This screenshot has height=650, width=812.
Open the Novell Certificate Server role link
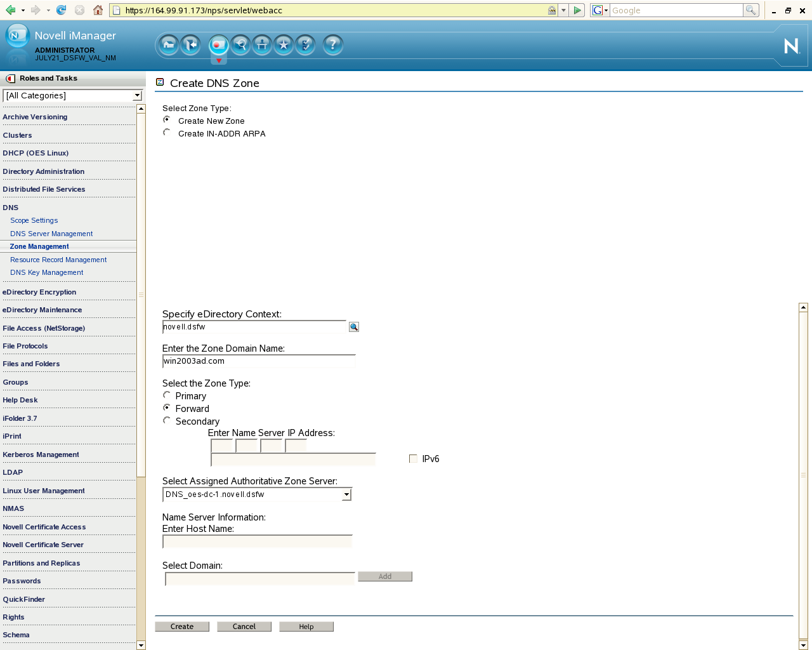point(43,545)
